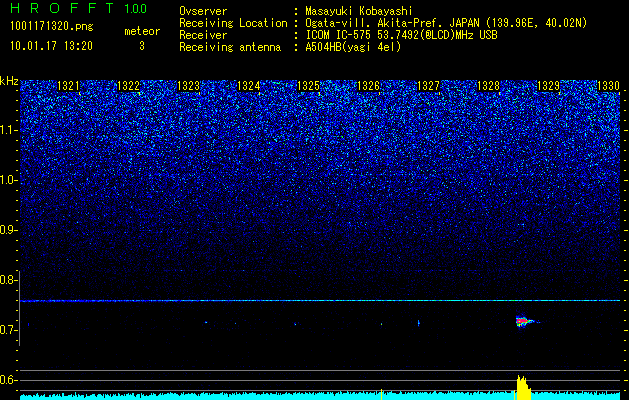Viewport: 629px width, 400px height.
Task: Click the 1329 time marker
Action: pyautogui.click(x=548, y=86)
